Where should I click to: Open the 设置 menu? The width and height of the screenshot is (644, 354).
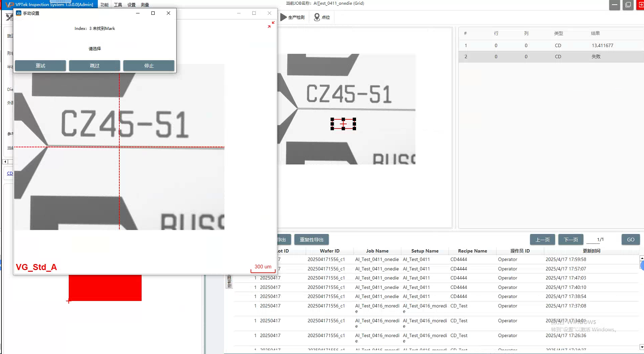pyautogui.click(x=132, y=5)
